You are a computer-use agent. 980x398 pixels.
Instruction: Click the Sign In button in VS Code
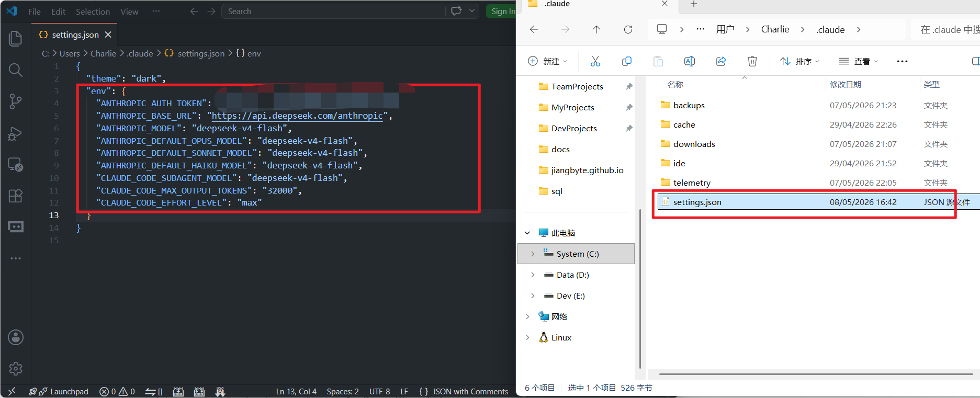tap(502, 11)
